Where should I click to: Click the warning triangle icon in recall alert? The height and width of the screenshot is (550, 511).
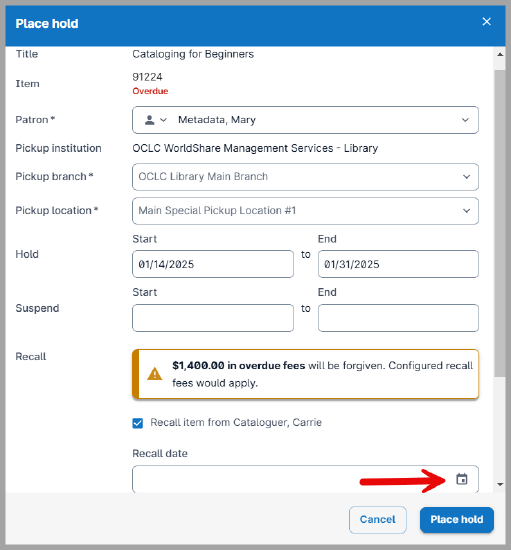pos(154,374)
